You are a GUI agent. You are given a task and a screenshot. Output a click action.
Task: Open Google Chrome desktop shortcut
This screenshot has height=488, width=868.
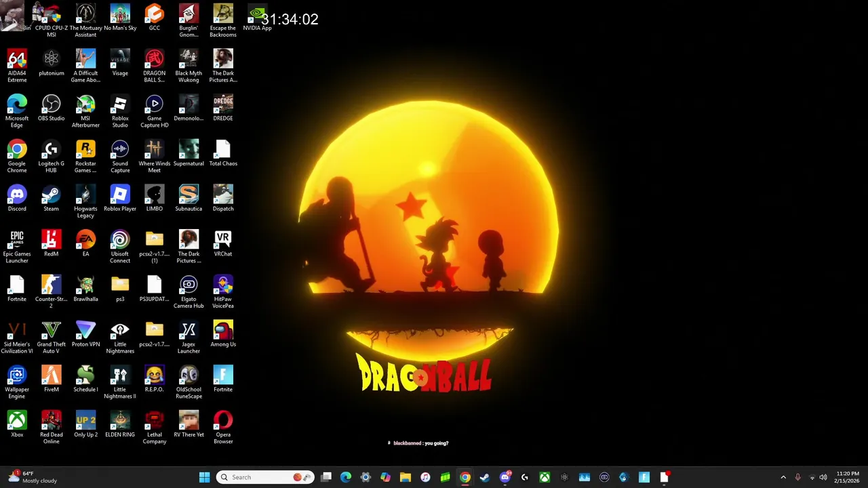click(17, 157)
